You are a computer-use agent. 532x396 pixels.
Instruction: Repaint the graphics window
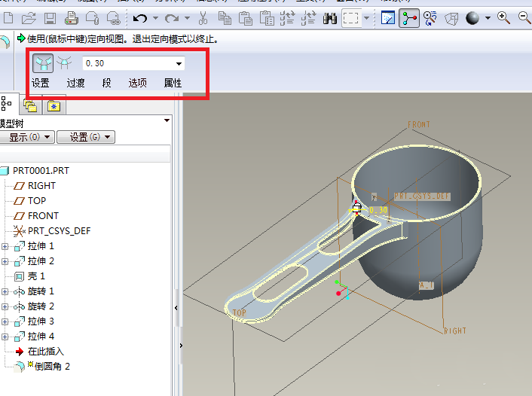pos(388,18)
